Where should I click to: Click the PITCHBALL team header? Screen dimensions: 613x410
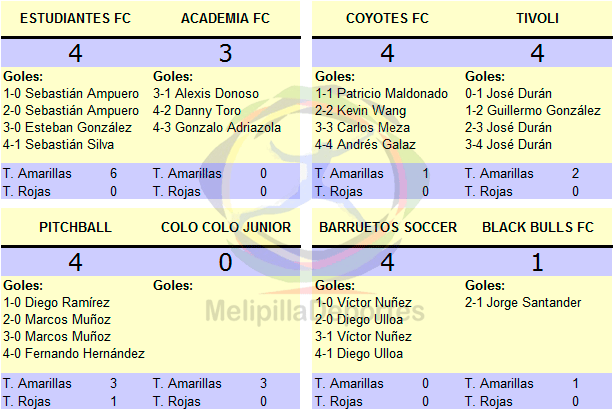[x=75, y=227]
